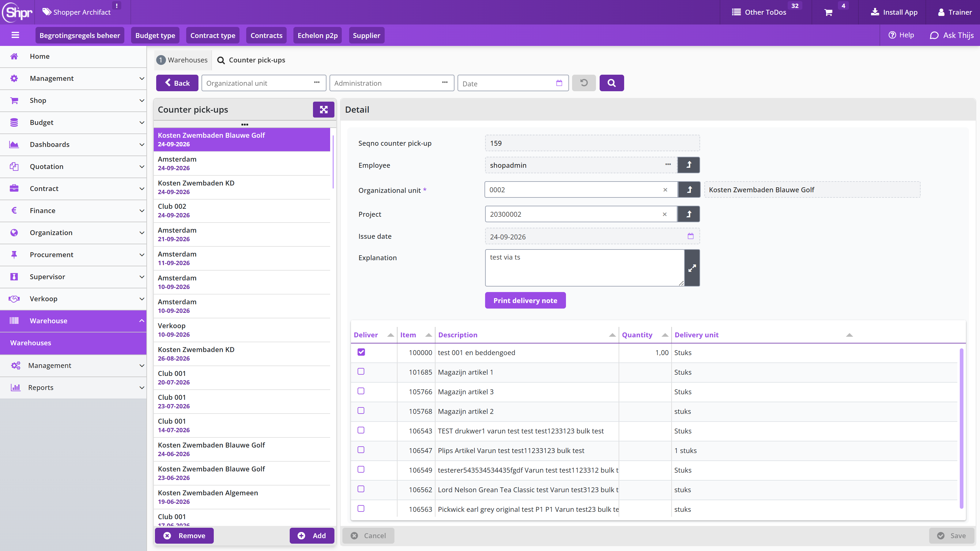Open list column options ellipsis
The width and height of the screenshot is (980, 551).
245,124
